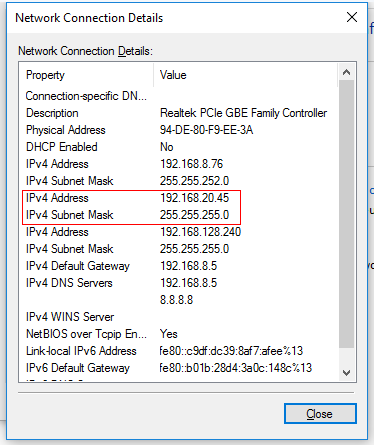Screen dimensions: 374x445
Task: Click MAC value 94-DE-80-F9-EE-3A
Action: click(x=206, y=130)
